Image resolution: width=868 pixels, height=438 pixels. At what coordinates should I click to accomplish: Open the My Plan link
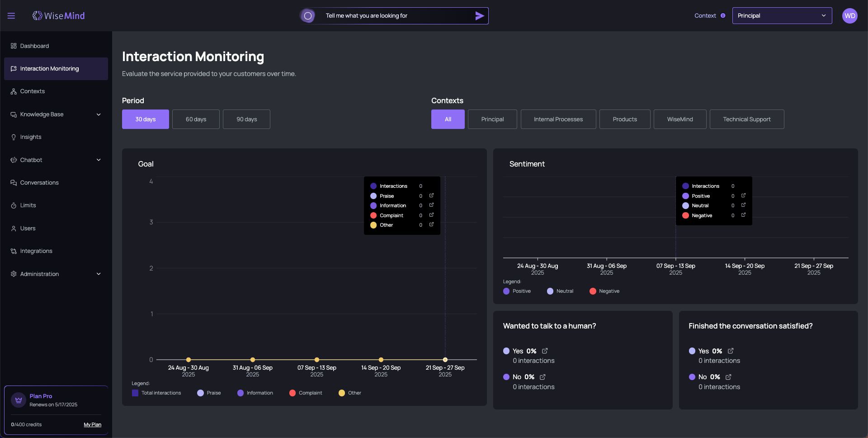point(92,424)
